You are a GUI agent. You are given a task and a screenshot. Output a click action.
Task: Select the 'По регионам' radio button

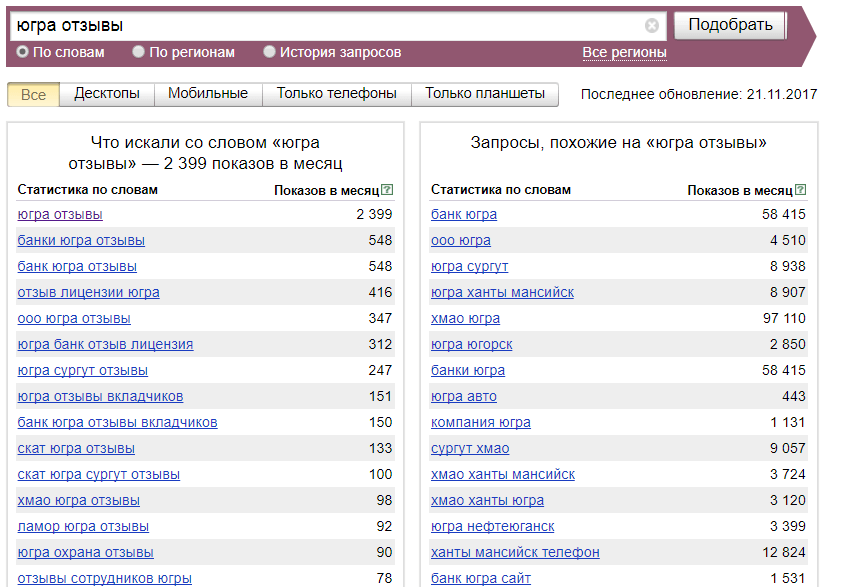click(x=139, y=52)
